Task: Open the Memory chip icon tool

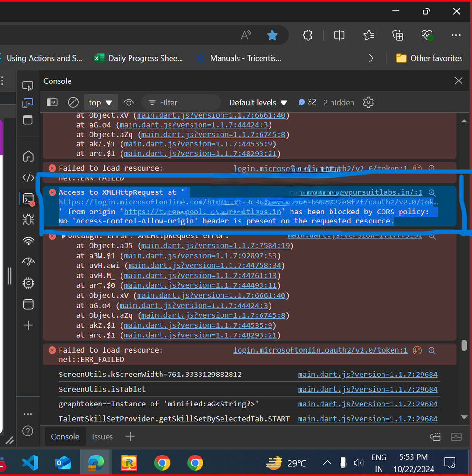Action: coord(28,283)
